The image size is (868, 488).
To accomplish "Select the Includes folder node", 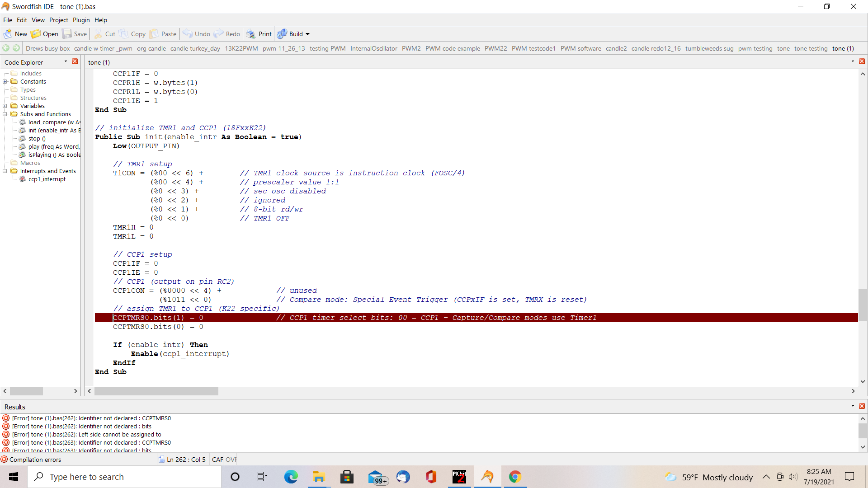I will point(31,74).
